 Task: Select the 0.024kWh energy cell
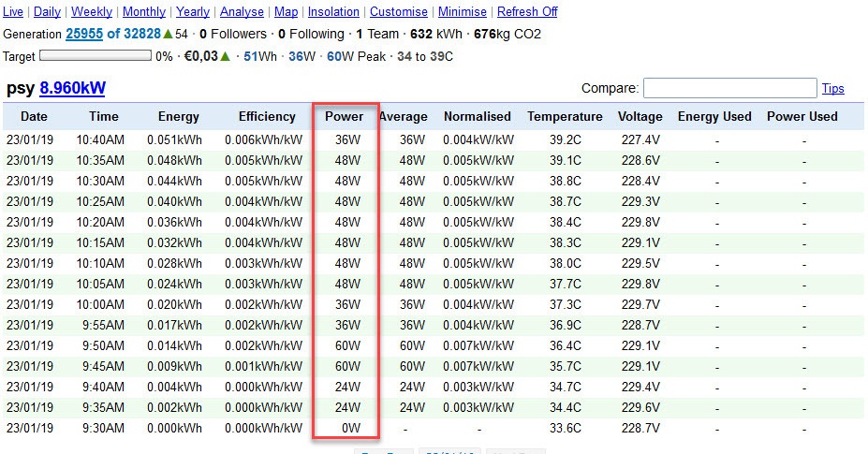[x=174, y=284]
